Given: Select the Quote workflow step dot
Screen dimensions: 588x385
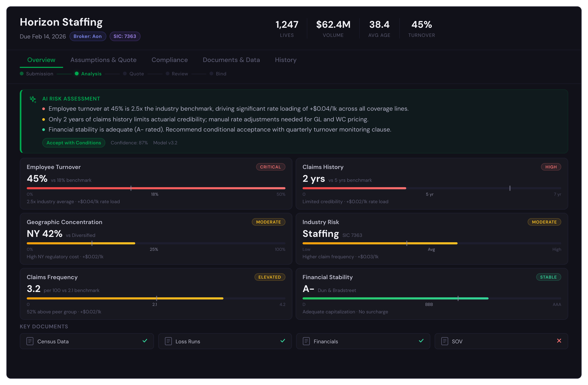Looking at the screenshot, I should pyautogui.click(x=125, y=74).
